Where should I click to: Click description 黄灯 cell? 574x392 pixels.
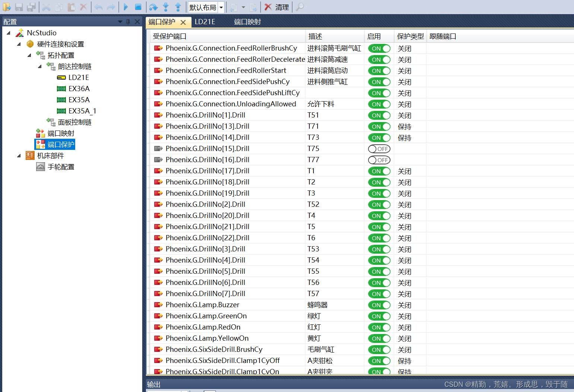coord(314,338)
